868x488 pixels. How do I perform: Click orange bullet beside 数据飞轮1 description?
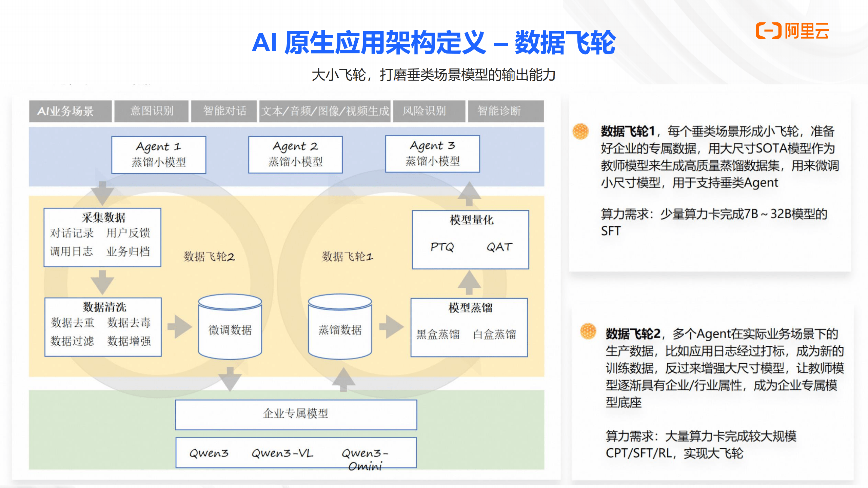580,131
